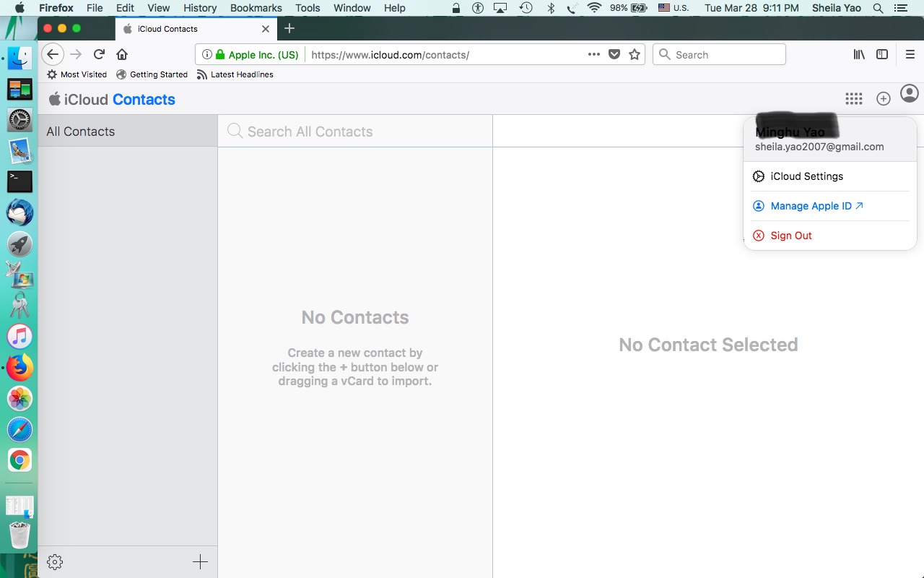Toggle the Firefox sidebar icon
Screen dimensions: 924x578
[x=882, y=54]
